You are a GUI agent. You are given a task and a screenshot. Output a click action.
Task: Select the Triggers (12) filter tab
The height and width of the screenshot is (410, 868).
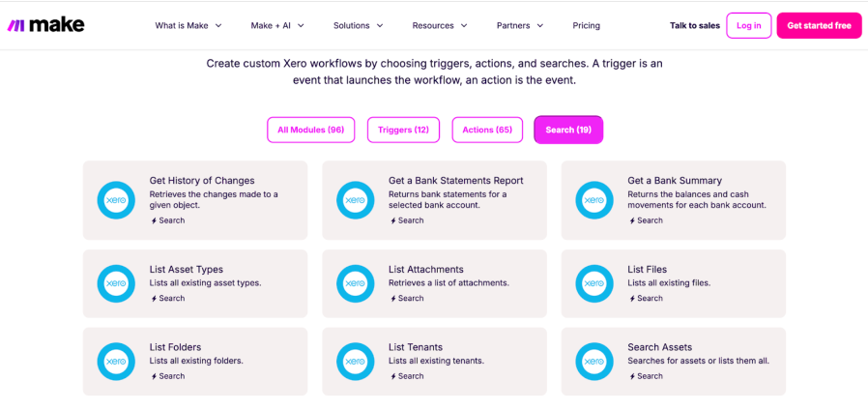pos(404,130)
